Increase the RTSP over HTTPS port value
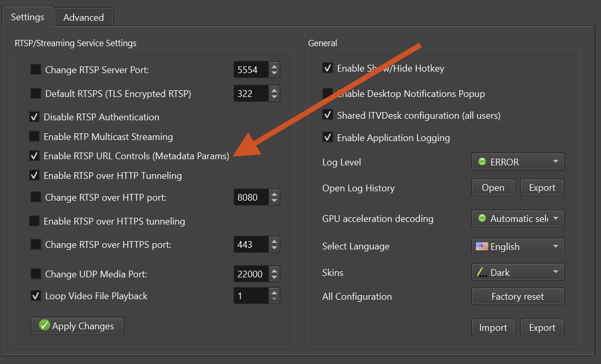Image resolution: width=601 pixels, height=364 pixels. coord(274,240)
